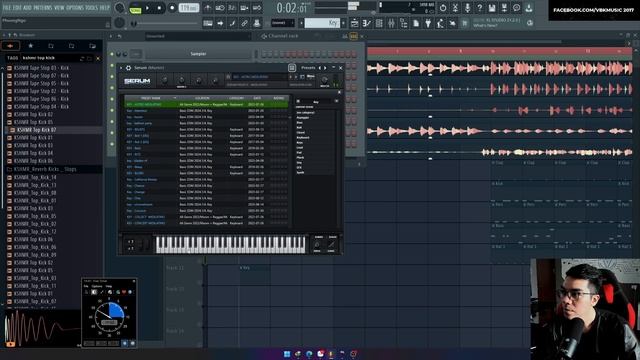This screenshot has width=640, height=360.
Task: Toggle song/pattern mode button
Action: pos(135,8)
